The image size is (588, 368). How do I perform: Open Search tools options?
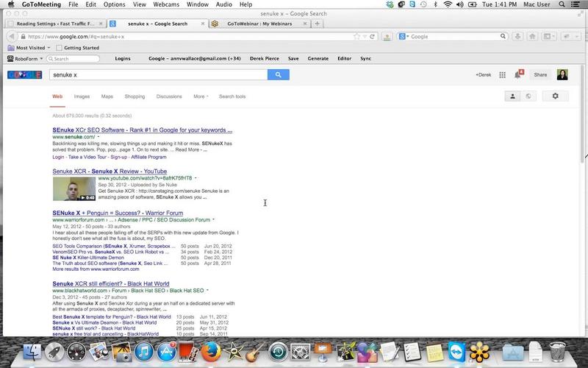click(x=232, y=96)
